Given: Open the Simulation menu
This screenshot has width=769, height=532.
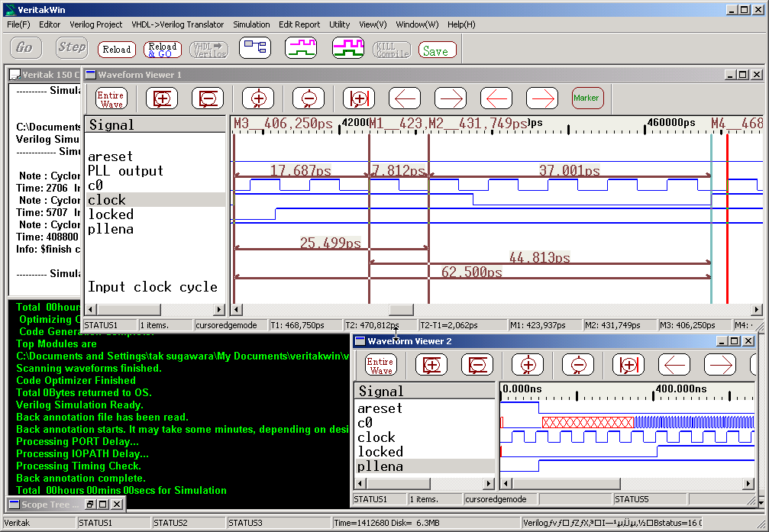Looking at the screenshot, I should click(x=251, y=24).
